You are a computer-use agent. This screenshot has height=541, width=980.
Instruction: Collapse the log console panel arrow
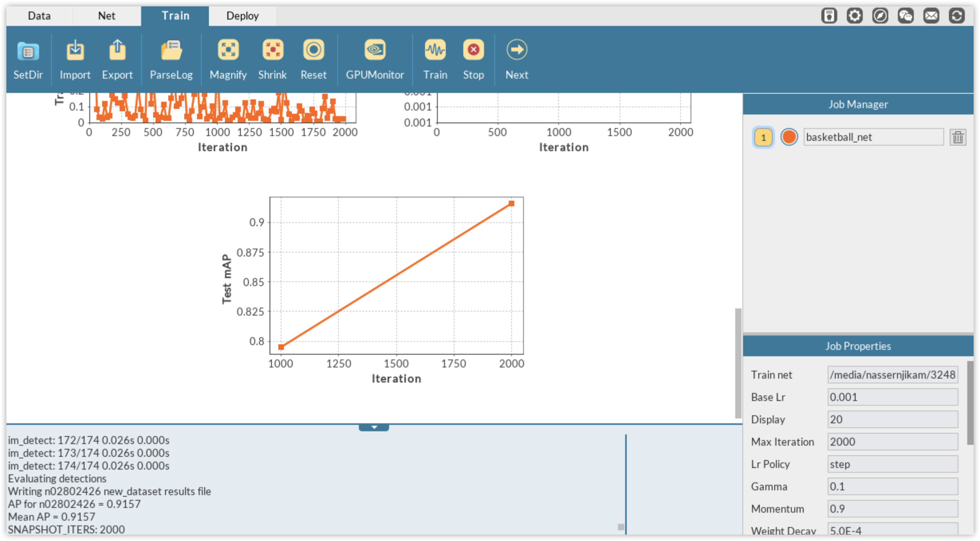click(374, 427)
